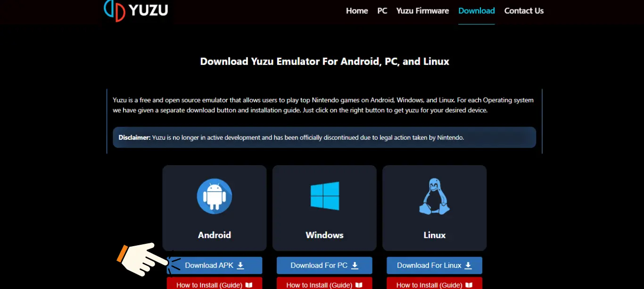644x289 pixels.
Task: Click Download For Linux button
Action: (434, 265)
